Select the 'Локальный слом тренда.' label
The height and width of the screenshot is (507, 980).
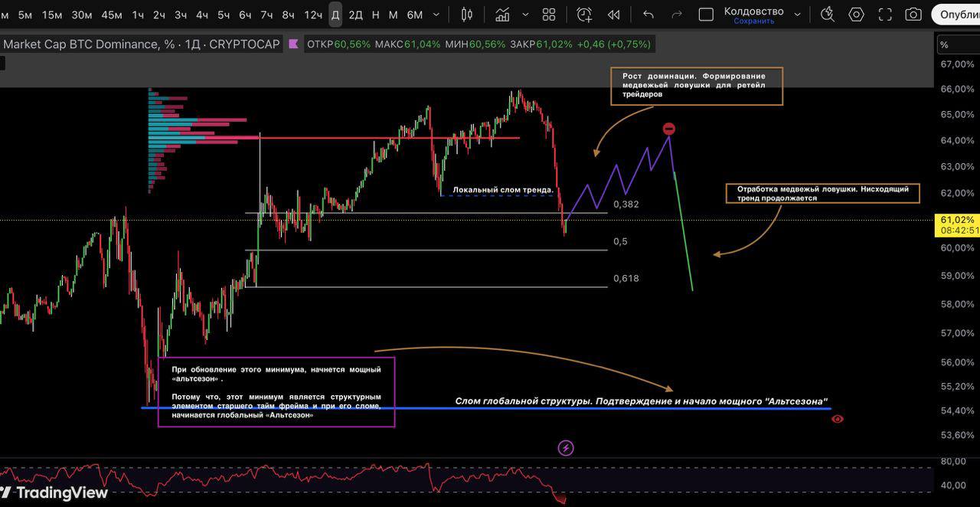503,189
